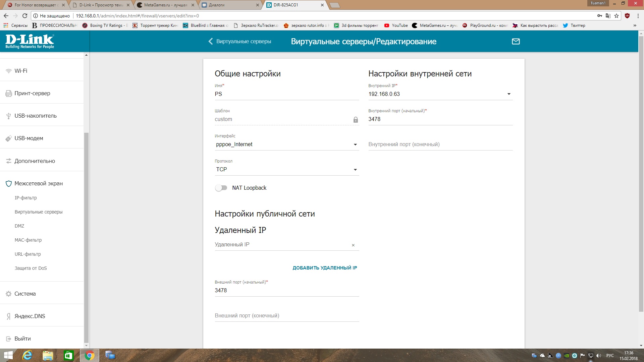
Task: Open Internet Explorer from the taskbar
Action: (x=27, y=355)
